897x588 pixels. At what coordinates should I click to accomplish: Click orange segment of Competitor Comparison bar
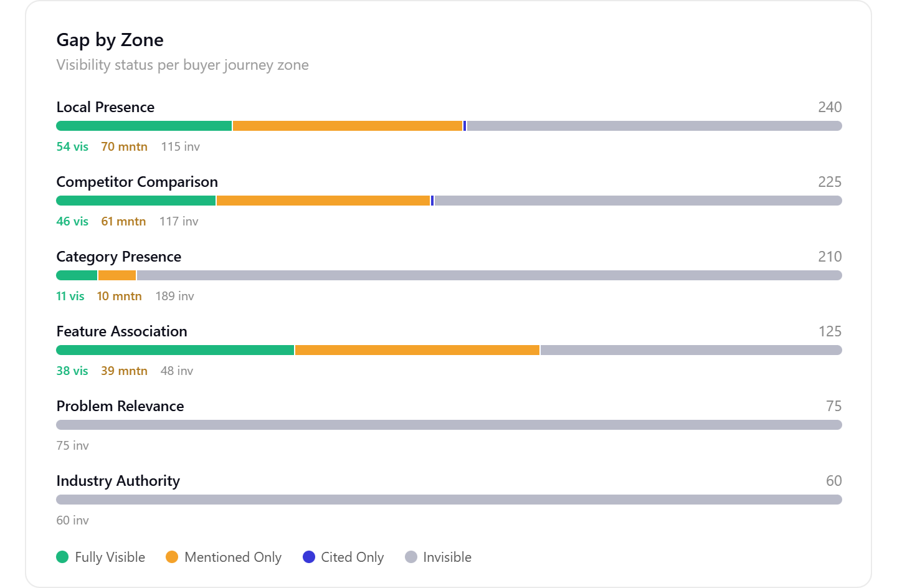pos(323,201)
